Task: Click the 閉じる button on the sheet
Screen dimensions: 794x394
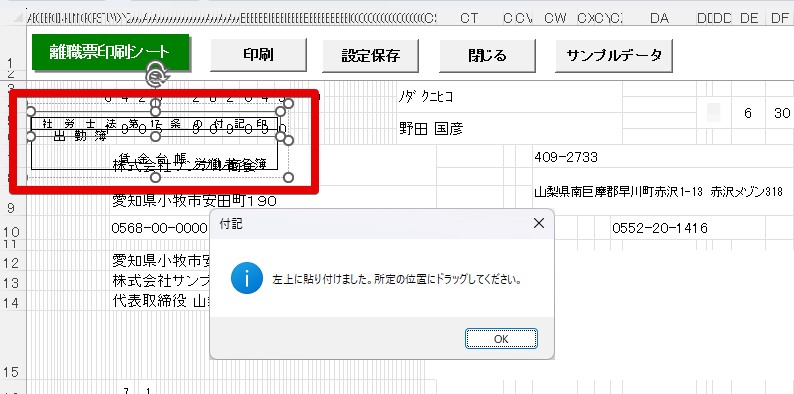Action: pyautogui.click(x=487, y=55)
